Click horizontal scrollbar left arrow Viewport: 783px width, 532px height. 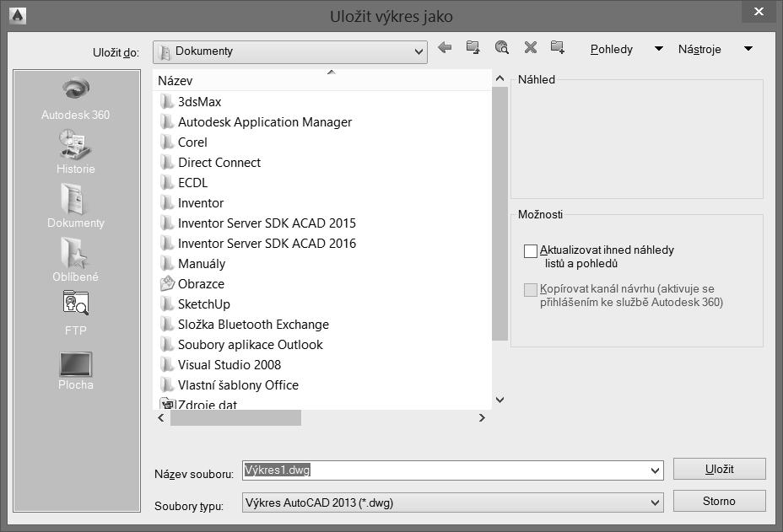point(161,418)
